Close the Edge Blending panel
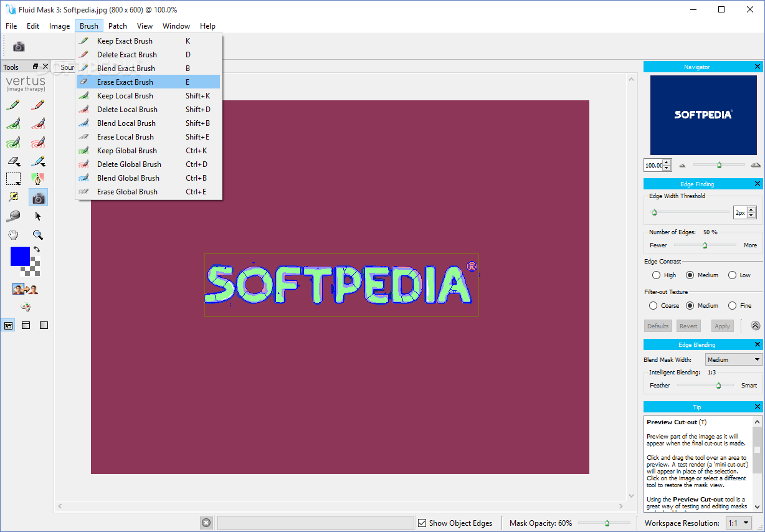This screenshot has width=765, height=532. (x=758, y=344)
